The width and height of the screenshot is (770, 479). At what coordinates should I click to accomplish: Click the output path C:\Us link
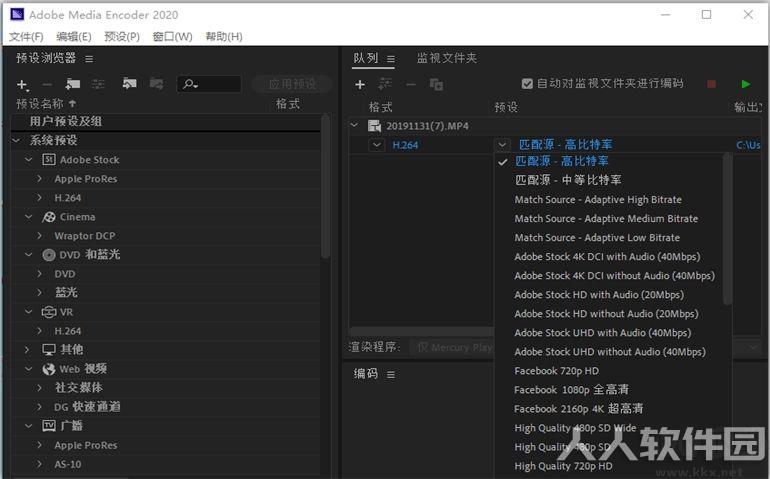pyautogui.click(x=748, y=145)
